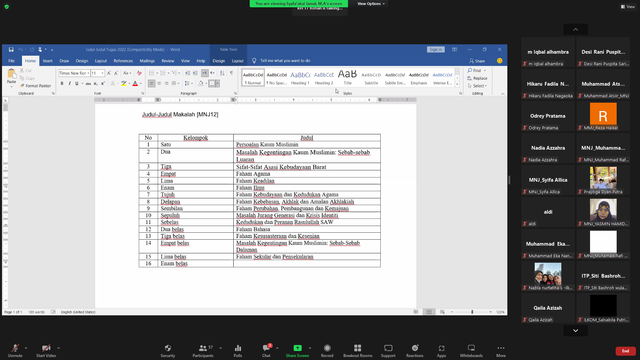640x360 pixels.
Task: Open the Borders dropdown arrow
Action: coord(218,84)
